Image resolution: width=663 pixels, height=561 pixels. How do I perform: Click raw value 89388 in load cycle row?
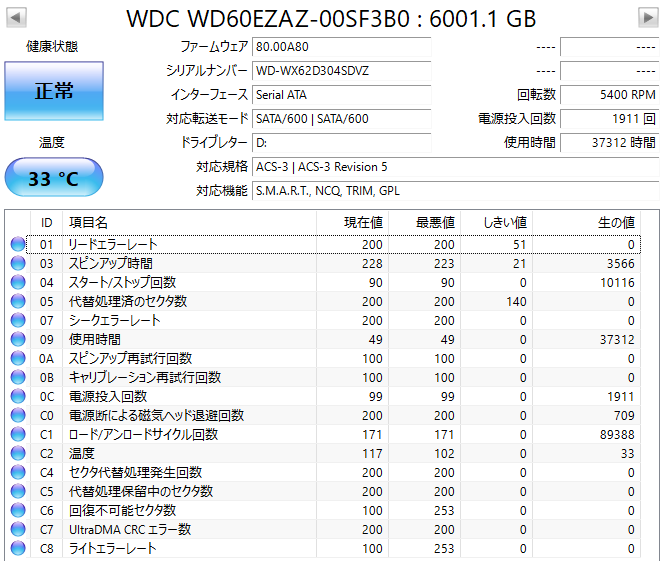click(617, 435)
